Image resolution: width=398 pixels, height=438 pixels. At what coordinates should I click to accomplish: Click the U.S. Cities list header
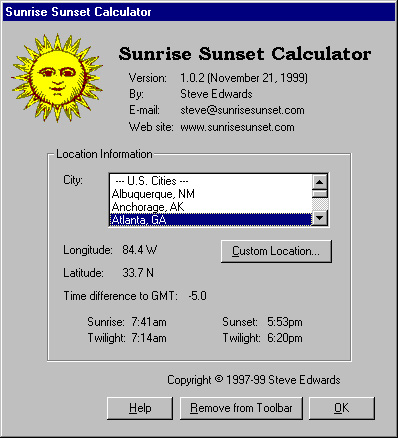(210, 181)
